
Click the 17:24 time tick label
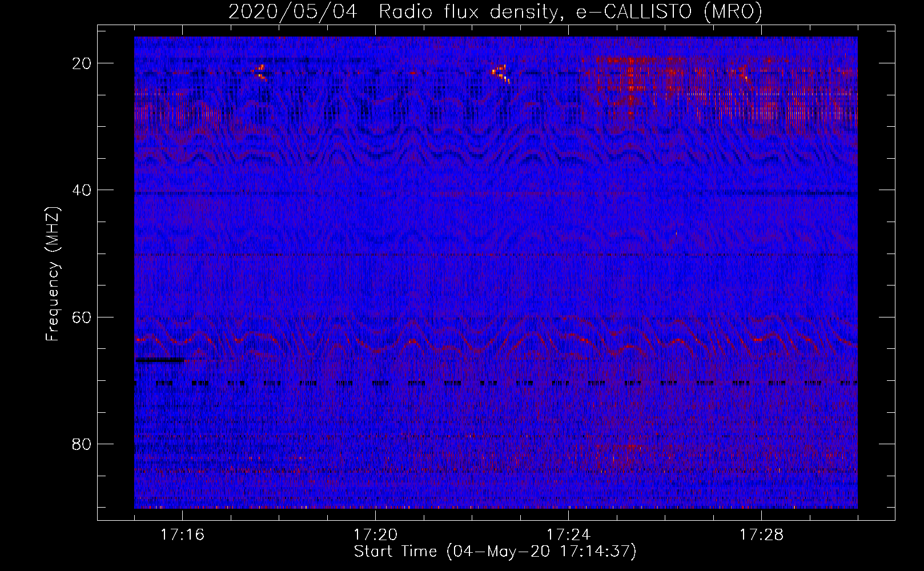pos(569,535)
